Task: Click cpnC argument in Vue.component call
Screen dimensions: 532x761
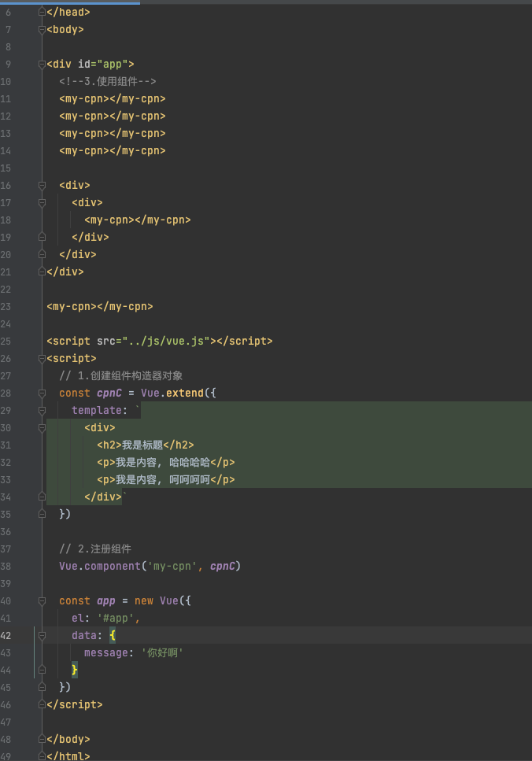Action: click(222, 567)
